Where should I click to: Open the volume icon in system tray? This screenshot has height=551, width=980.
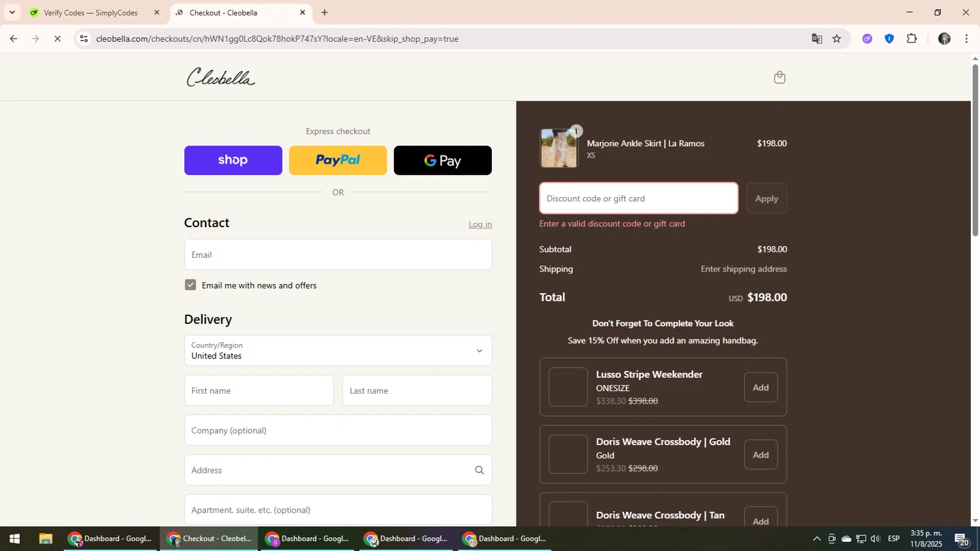[875, 539]
